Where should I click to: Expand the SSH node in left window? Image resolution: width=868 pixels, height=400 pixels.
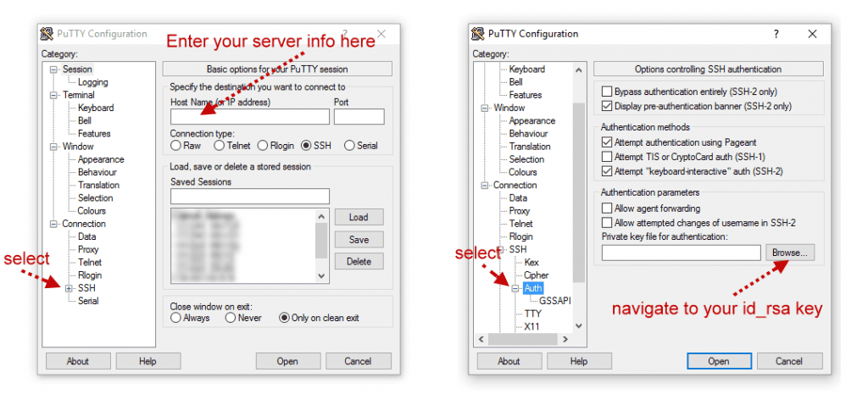coord(70,288)
